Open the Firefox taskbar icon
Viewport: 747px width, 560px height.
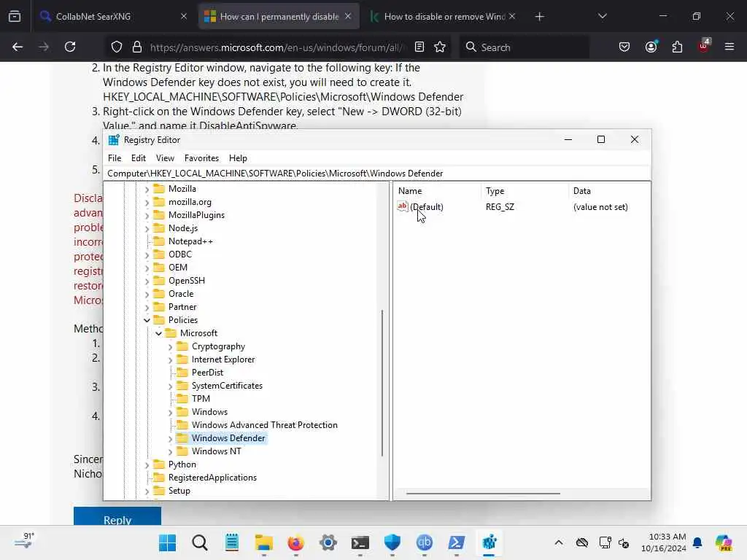pyautogui.click(x=296, y=542)
